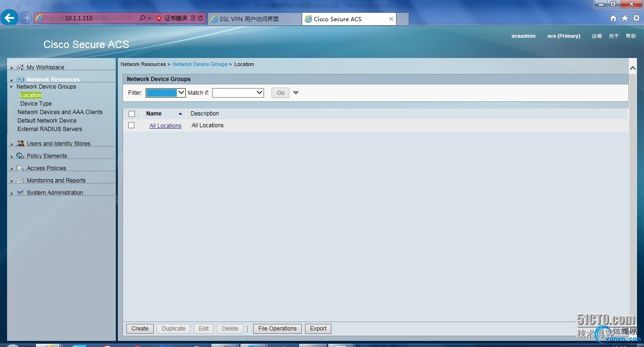Click the red certificate error icon

click(x=159, y=18)
